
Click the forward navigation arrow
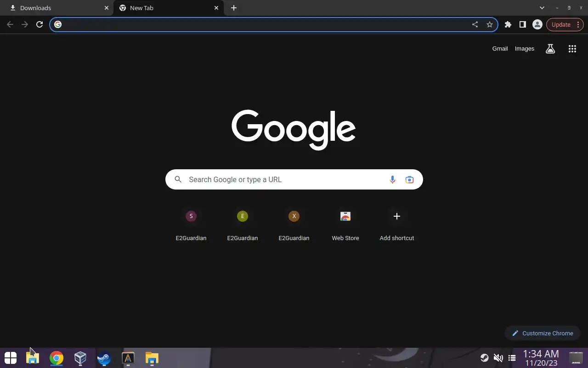click(x=25, y=24)
